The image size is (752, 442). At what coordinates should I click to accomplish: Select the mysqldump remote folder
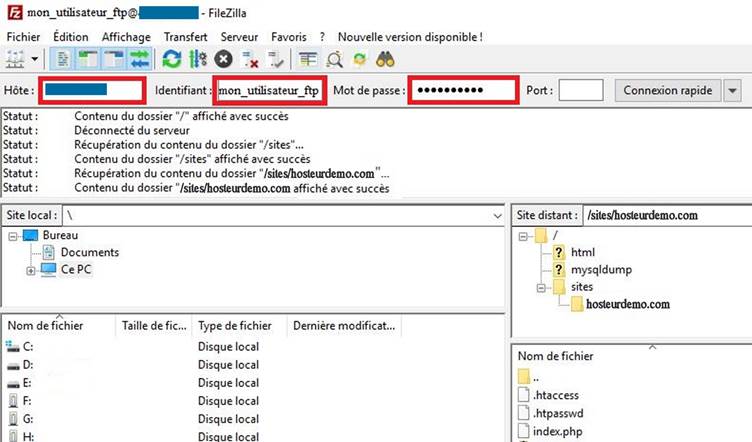pos(601,269)
